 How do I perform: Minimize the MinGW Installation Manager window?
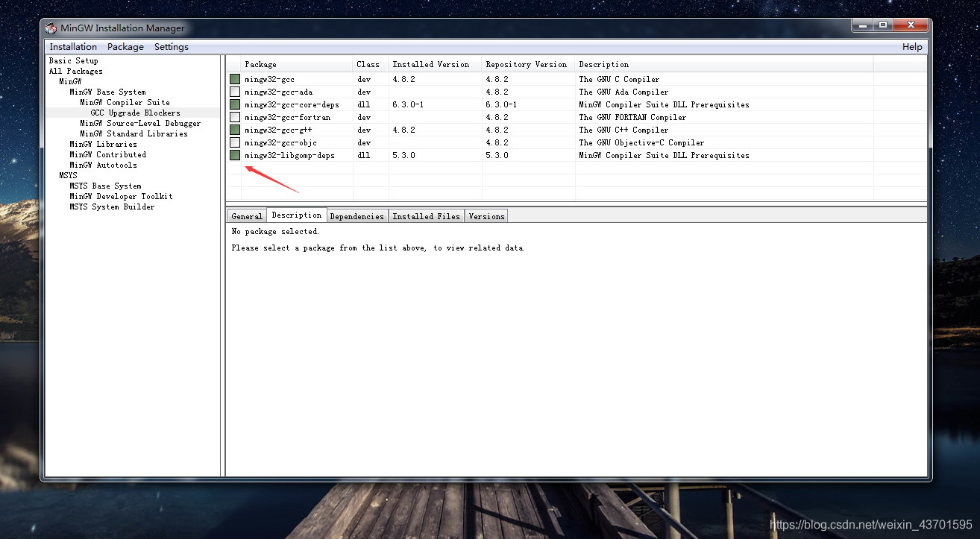862,25
